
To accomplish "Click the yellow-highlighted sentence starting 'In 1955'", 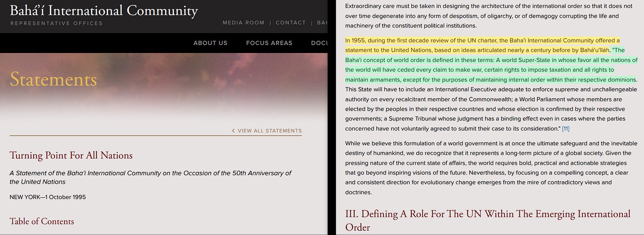I will [483, 45].
